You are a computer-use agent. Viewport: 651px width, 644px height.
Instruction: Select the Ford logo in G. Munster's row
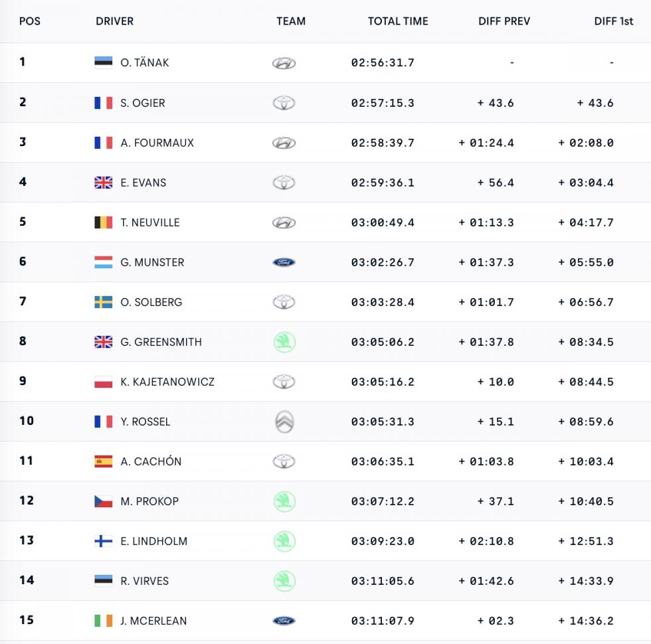click(x=284, y=262)
